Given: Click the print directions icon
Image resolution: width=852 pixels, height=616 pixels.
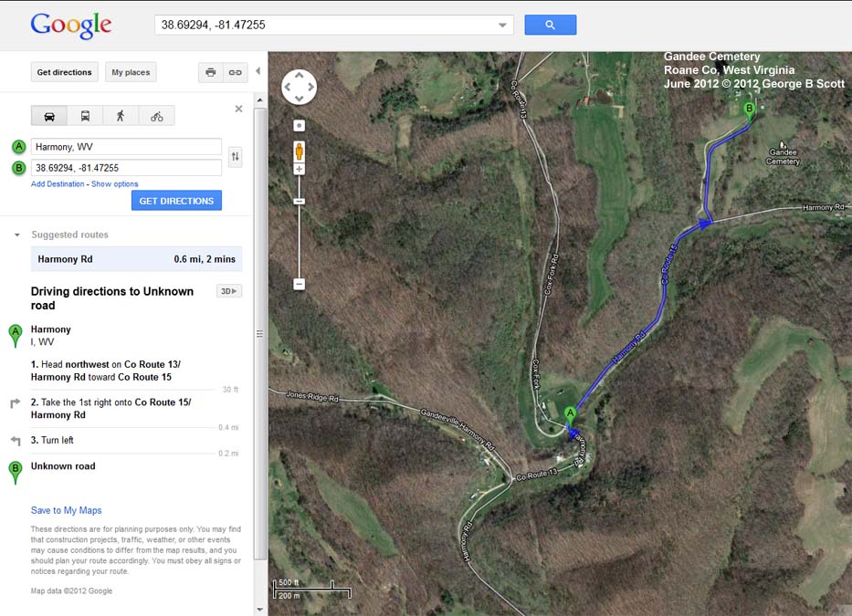Looking at the screenshot, I should pos(211,72).
